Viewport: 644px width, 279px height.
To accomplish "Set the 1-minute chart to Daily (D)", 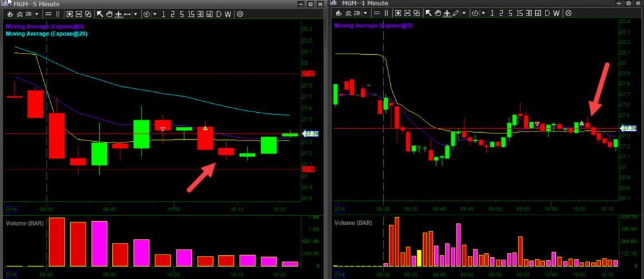I will coord(547,14).
